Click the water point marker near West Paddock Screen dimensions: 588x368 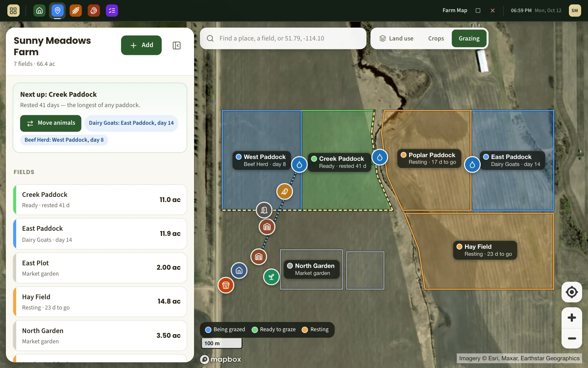(x=299, y=164)
